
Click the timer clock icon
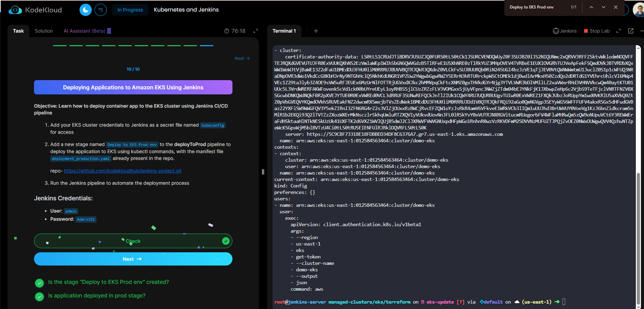pos(227,31)
